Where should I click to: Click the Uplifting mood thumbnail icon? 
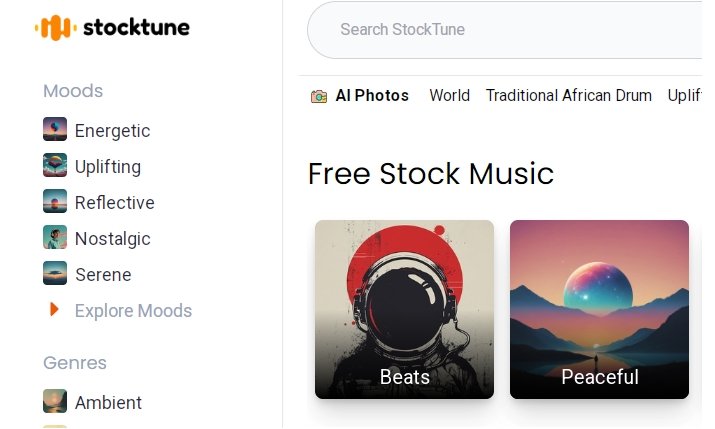coord(55,166)
